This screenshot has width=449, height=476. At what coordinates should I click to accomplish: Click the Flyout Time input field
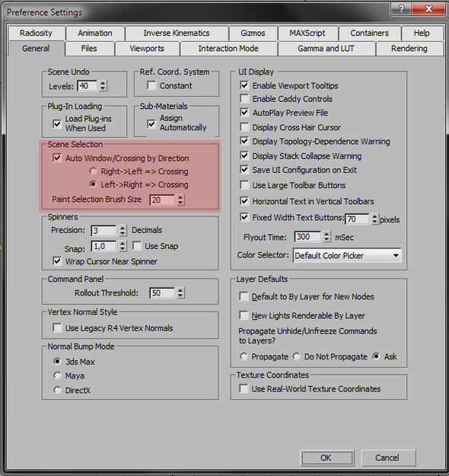(307, 237)
